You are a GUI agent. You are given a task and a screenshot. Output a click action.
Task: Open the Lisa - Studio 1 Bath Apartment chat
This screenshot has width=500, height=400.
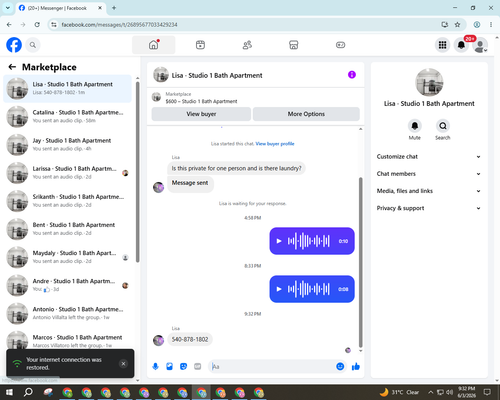point(67,88)
